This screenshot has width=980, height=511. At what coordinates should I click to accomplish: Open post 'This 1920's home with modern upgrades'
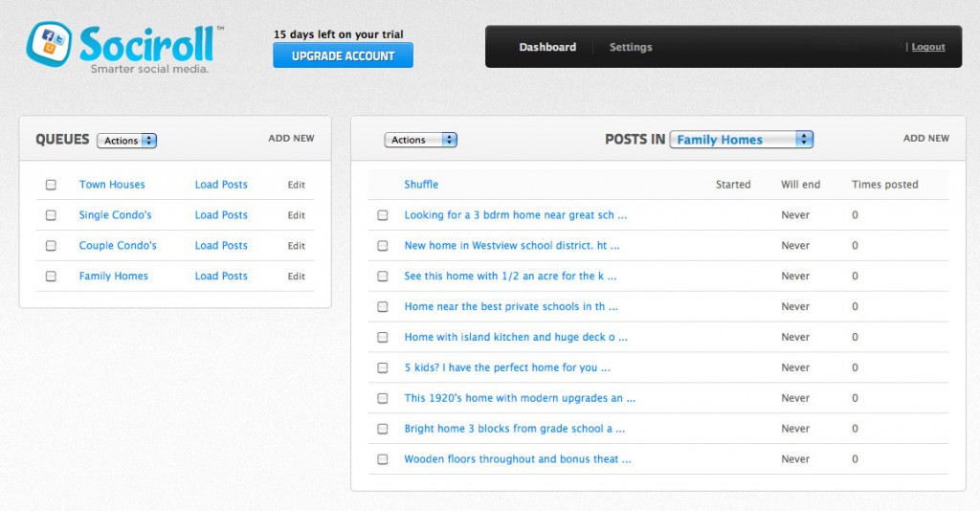pos(520,398)
